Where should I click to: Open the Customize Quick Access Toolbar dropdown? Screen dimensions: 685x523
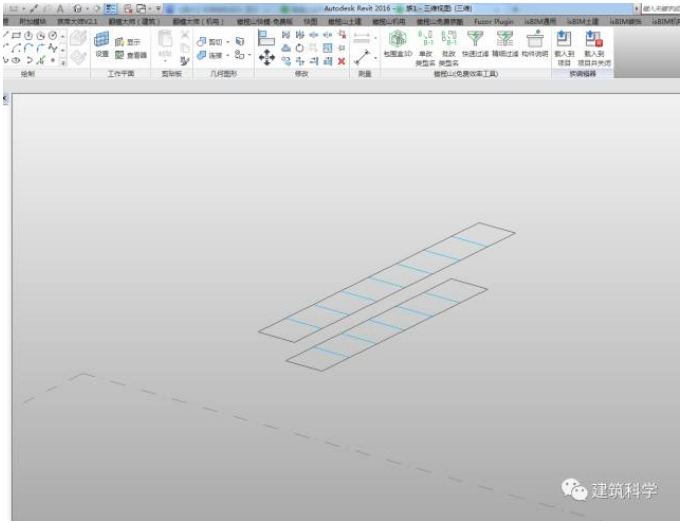click(x=158, y=9)
